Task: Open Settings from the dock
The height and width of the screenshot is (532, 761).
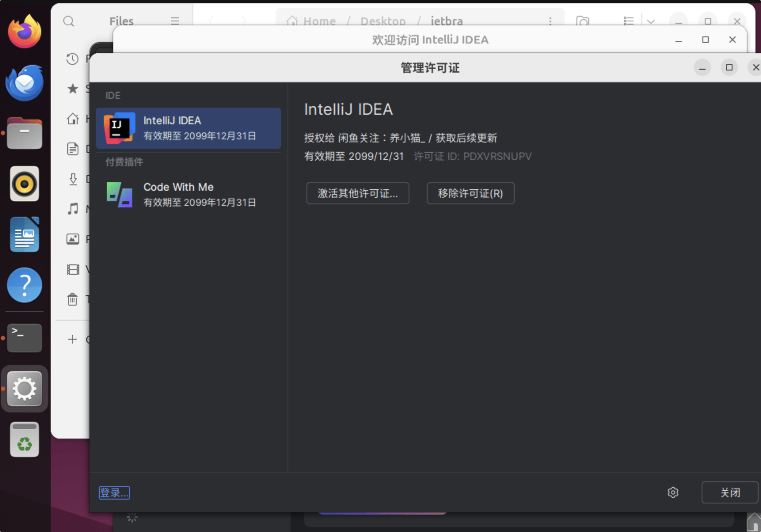Action: pyautogui.click(x=25, y=389)
